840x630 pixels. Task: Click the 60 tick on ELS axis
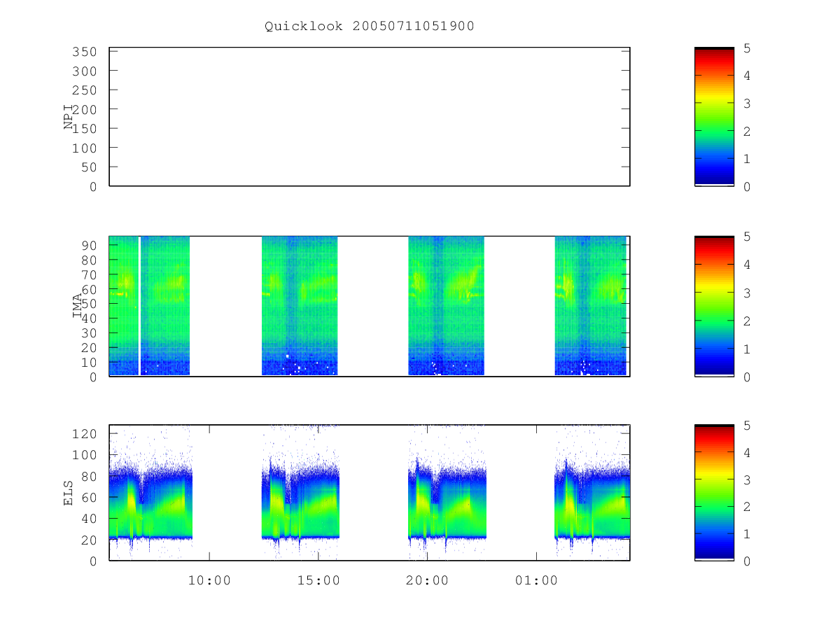(89, 498)
